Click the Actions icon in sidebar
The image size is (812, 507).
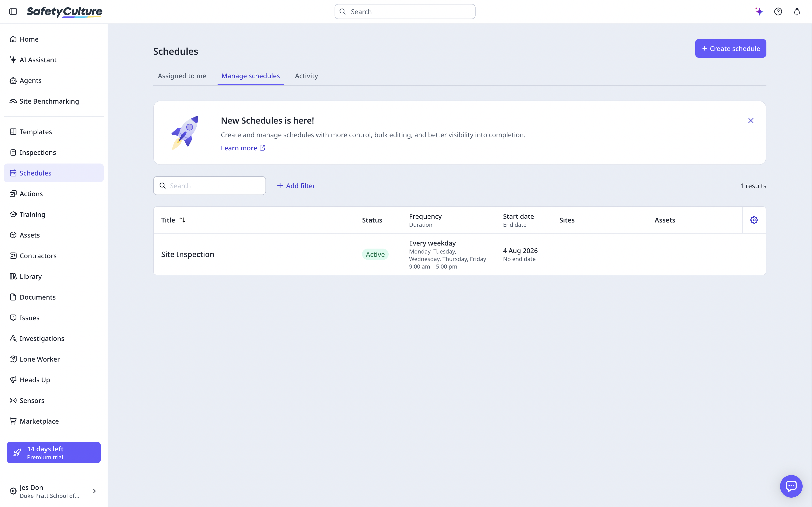click(13, 194)
